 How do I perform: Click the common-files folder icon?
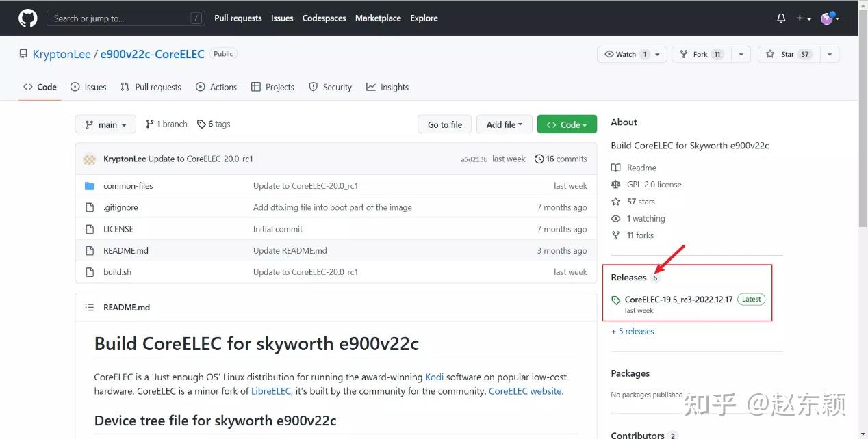coord(89,186)
